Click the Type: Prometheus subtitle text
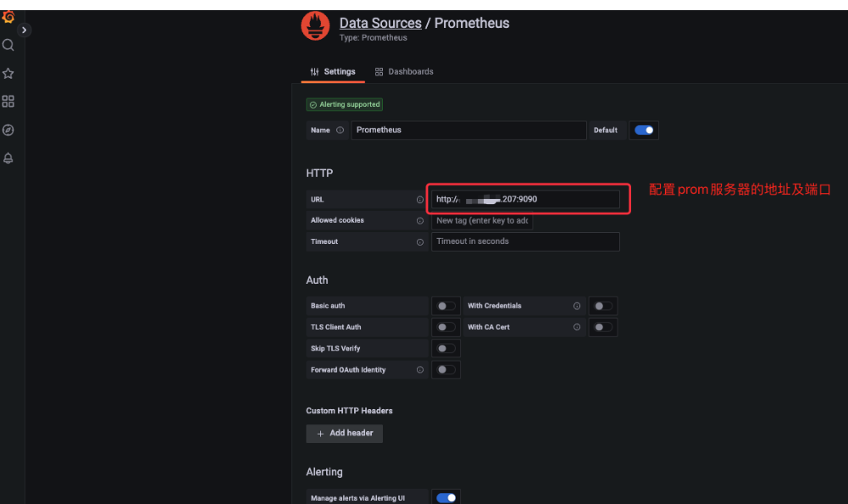 click(x=373, y=38)
